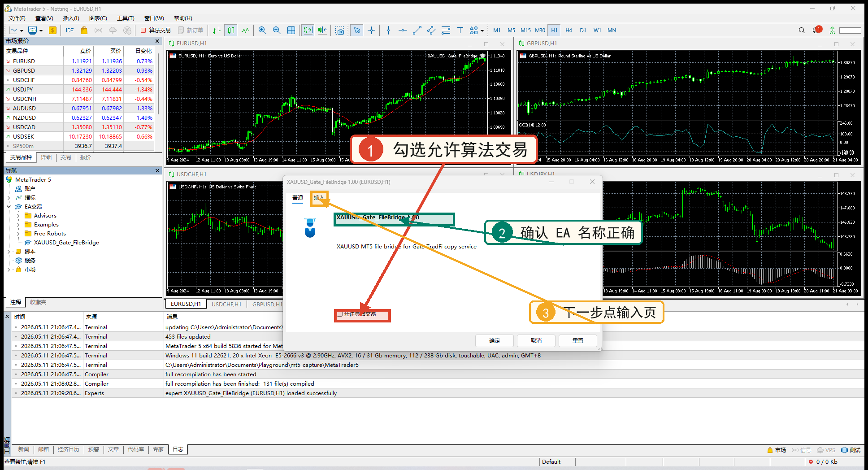Switch chart to bar chart mode
The height and width of the screenshot is (470, 868).
(217, 30)
